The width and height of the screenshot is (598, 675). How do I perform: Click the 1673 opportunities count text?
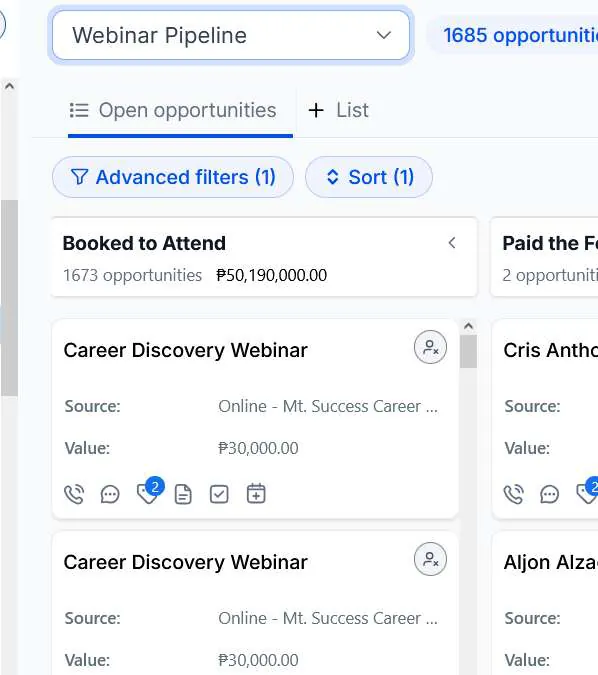pos(133,275)
